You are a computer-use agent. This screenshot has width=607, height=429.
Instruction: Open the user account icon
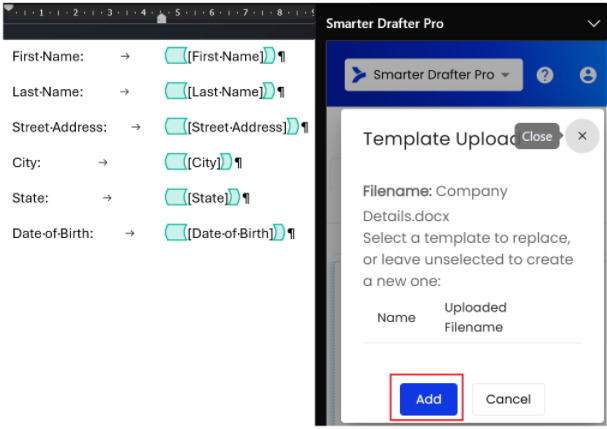pos(588,75)
